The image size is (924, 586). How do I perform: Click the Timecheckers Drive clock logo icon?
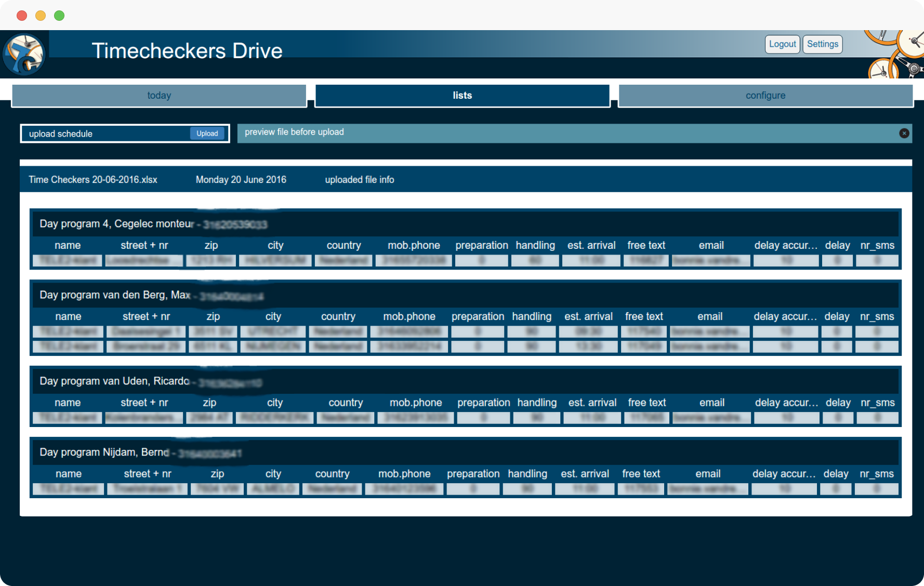[x=24, y=54]
